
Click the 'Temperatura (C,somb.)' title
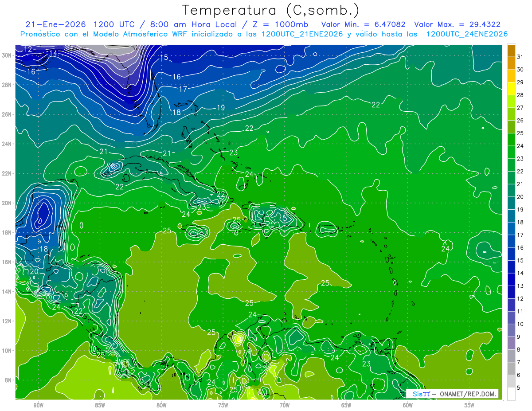[x=271, y=10]
